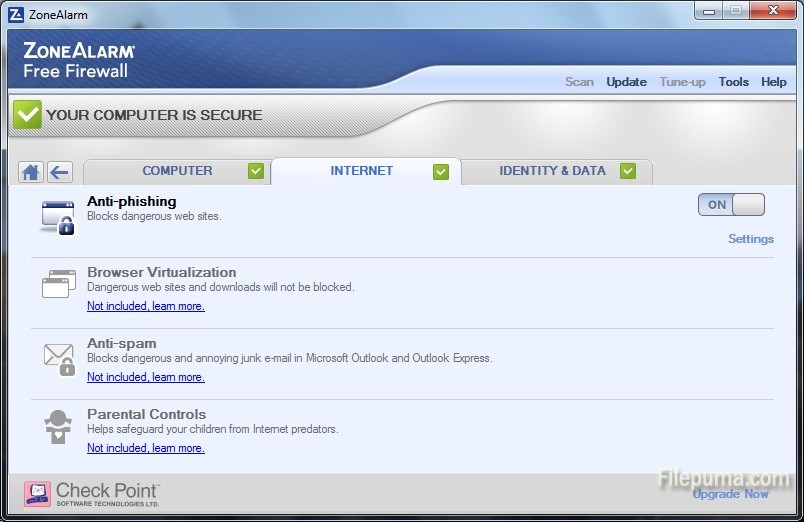Click Not included link under Anti-spam
This screenshot has width=804, height=522.
(x=117, y=378)
